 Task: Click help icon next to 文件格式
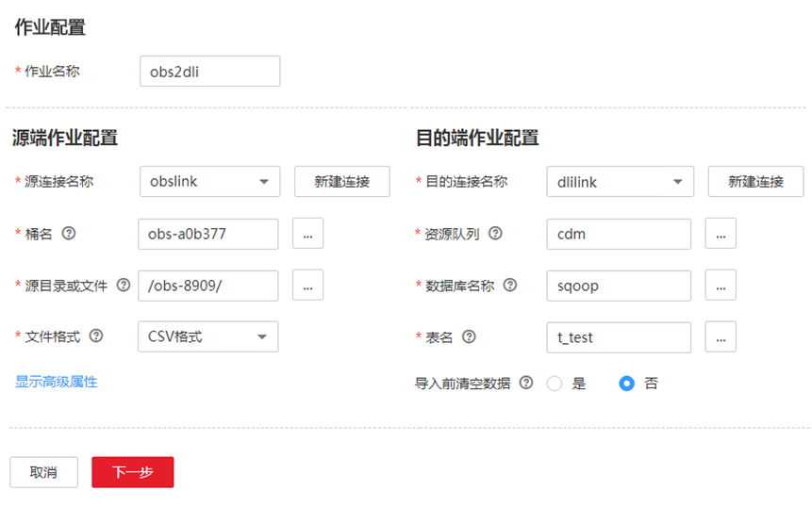point(96,336)
